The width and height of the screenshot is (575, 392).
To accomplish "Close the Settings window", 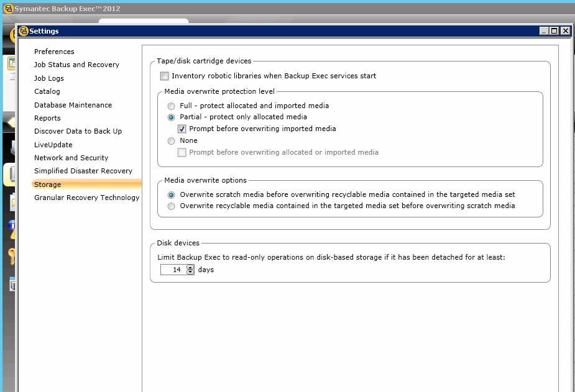I will click(566, 31).
